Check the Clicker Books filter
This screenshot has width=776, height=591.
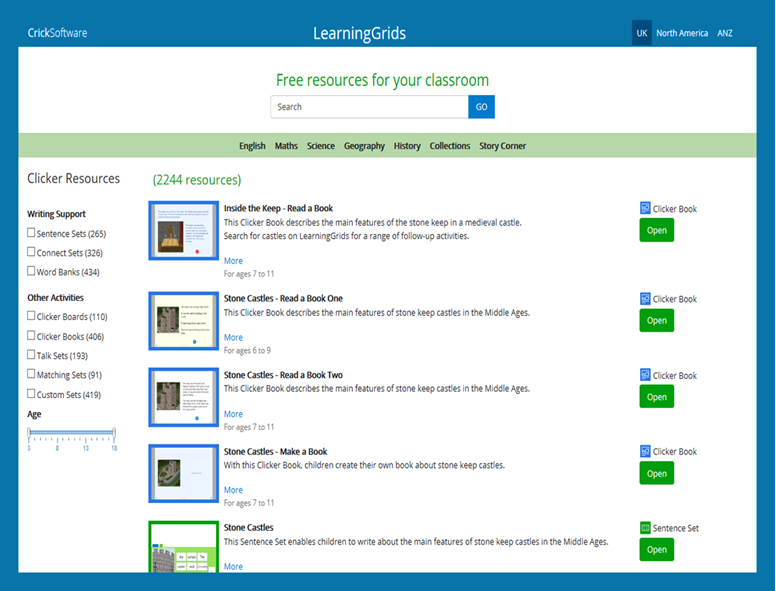tap(31, 336)
